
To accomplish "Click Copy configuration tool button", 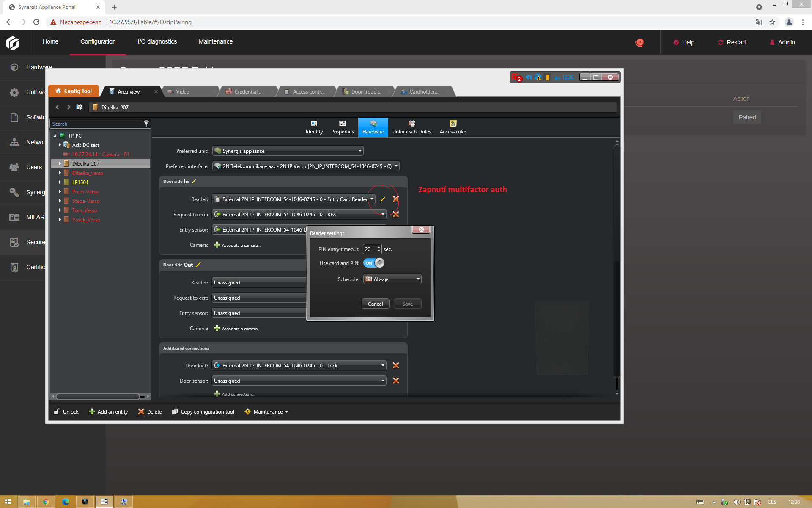I will [x=203, y=411].
